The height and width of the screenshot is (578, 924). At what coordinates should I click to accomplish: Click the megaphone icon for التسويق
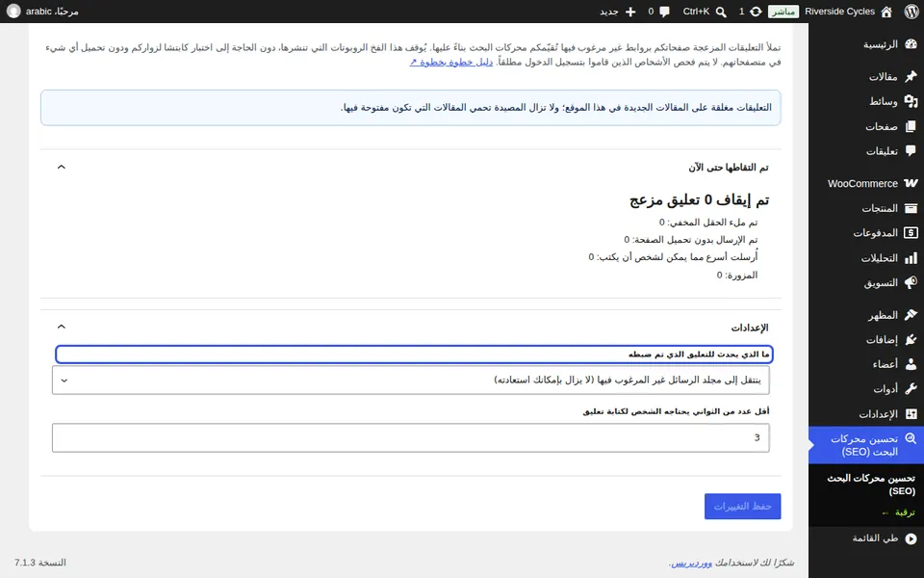[x=911, y=282]
